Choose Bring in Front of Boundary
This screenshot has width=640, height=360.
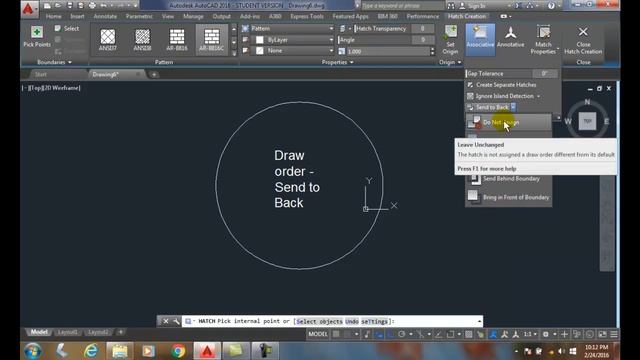[509, 197]
